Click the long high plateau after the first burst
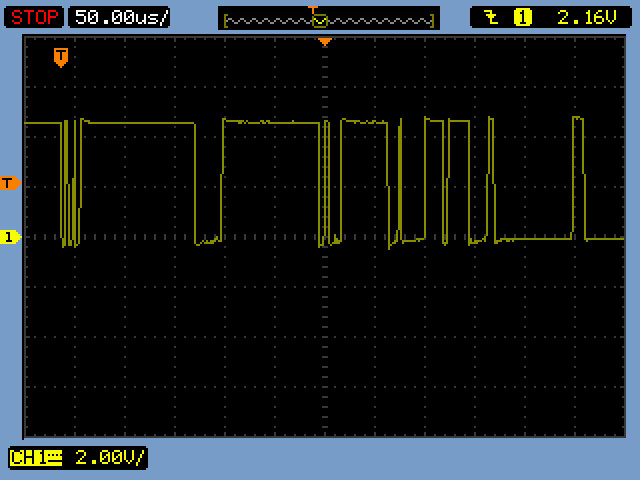The image size is (640, 480). point(138,123)
